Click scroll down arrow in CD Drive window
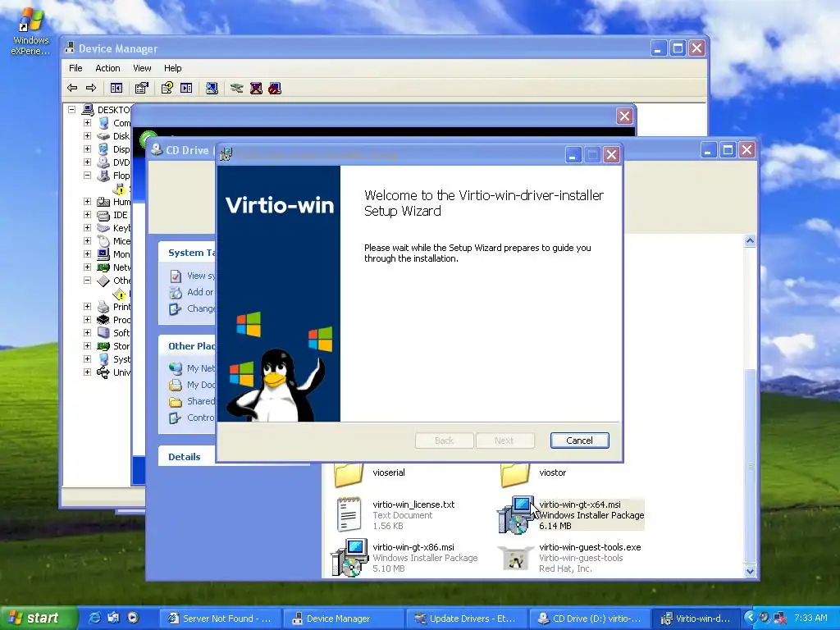The height and width of the screenshot is (630, 840). pyautogui.click(x=750, y=571)
